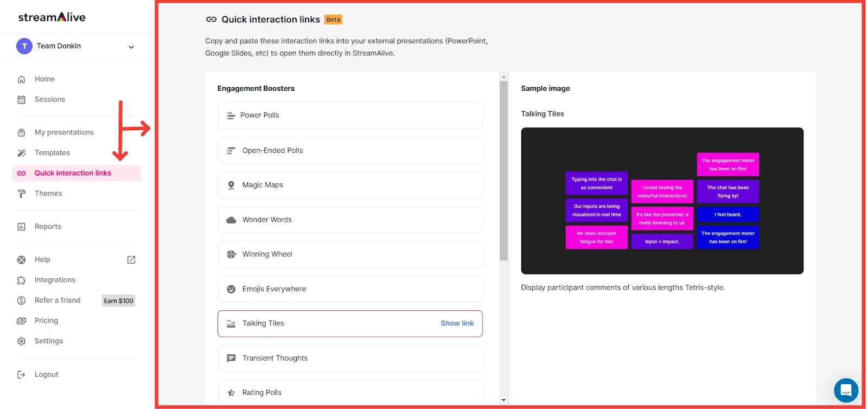Click the Magic Maps pin icon
Screen dimensions: 868x409
pos(231,185)
